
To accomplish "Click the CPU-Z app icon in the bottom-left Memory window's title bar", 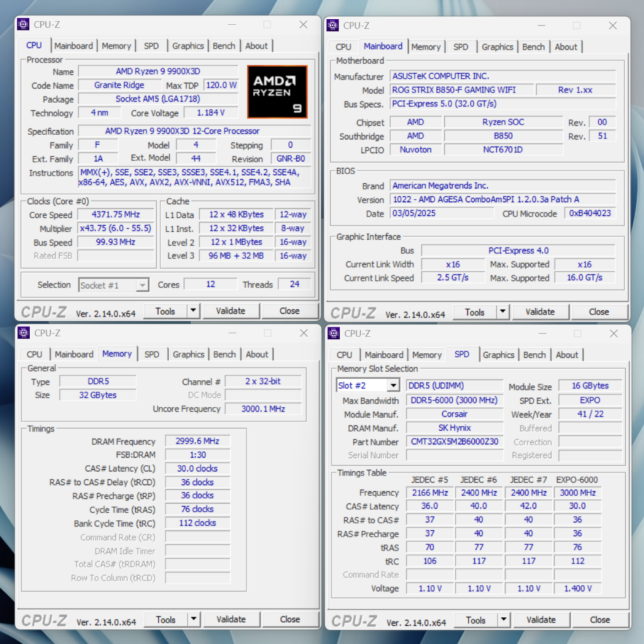I will point(24,333).
